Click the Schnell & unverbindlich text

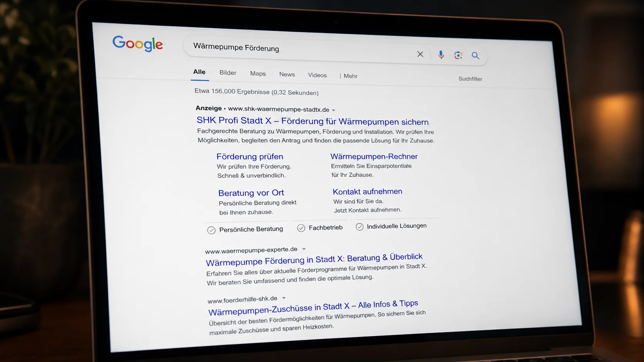coord(252,175)
